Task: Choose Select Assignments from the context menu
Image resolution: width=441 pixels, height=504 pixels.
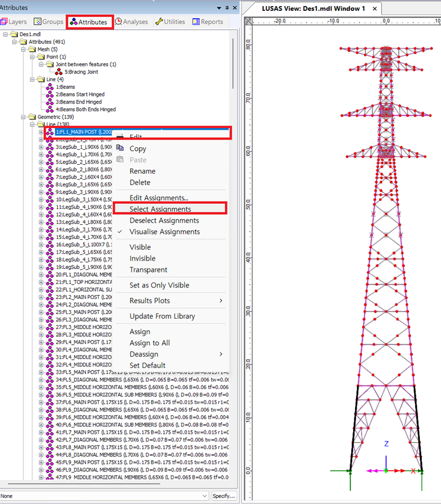Action: click(160, 209)
